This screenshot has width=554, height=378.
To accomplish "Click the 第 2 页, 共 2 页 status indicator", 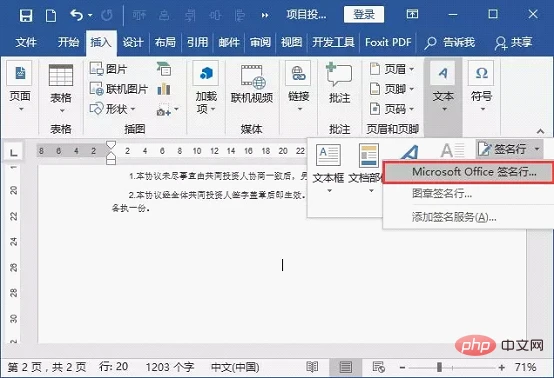I will pos(47,367).
